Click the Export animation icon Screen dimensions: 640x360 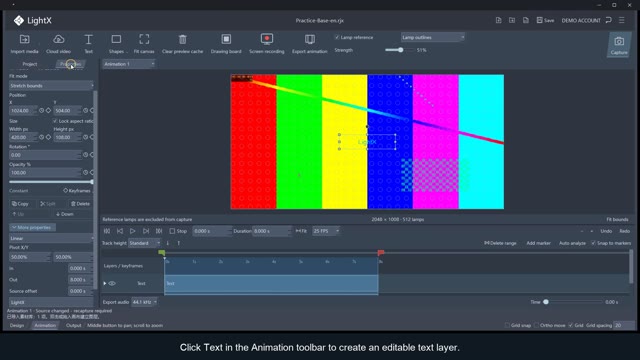click(x=310, y=40)
